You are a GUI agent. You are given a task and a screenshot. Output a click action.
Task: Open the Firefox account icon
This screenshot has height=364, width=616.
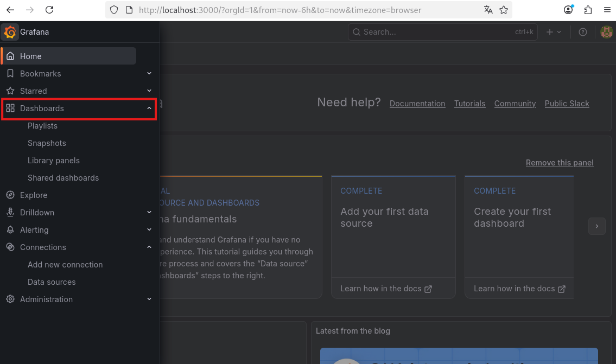[568, 10]
